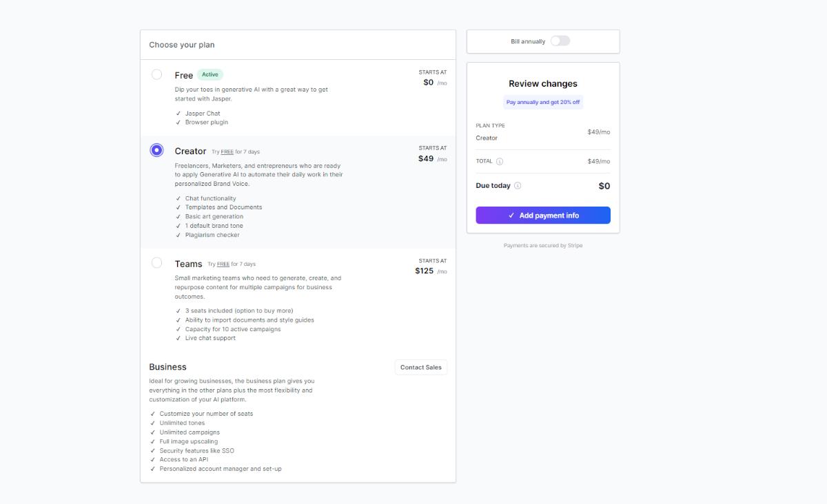827x504 pixels.
Task: Click the $0 /mo Free price
Action: (435, 83)
